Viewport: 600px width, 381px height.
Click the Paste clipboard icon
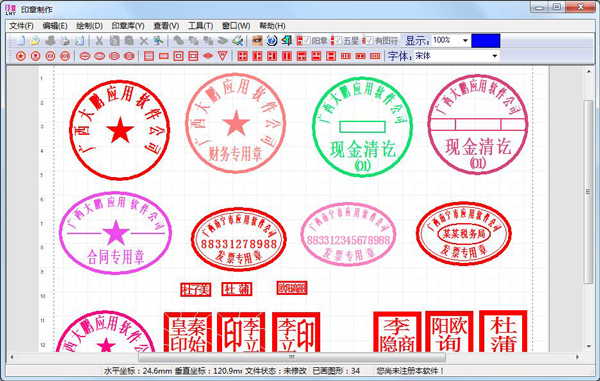(x=129, y=41)
